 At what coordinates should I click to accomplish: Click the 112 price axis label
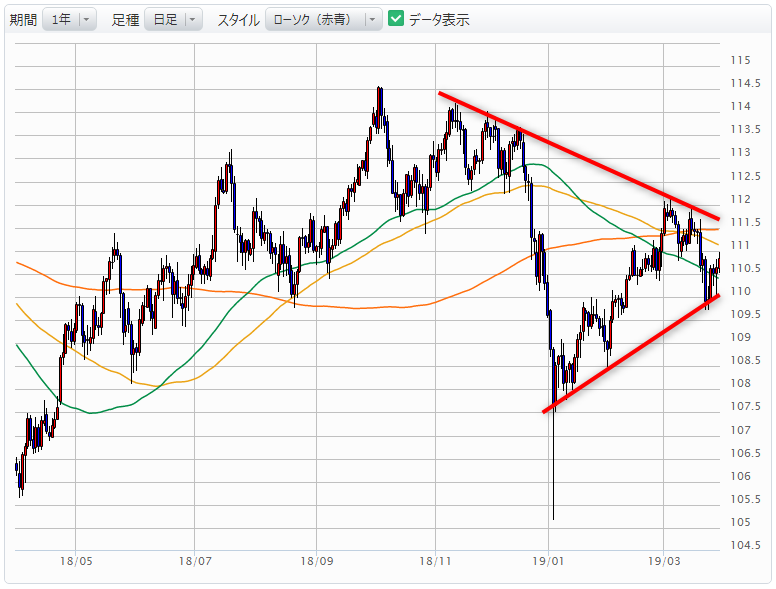tap(740, 199)
